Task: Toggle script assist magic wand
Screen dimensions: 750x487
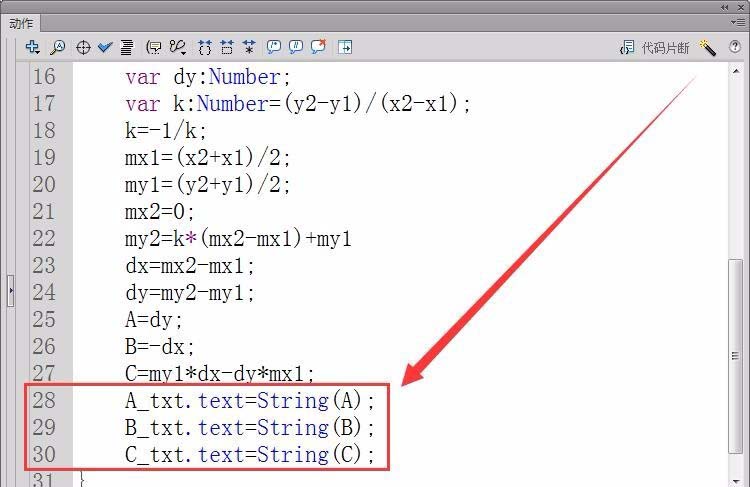Action: pyautogui.click(x=707, y=47)
